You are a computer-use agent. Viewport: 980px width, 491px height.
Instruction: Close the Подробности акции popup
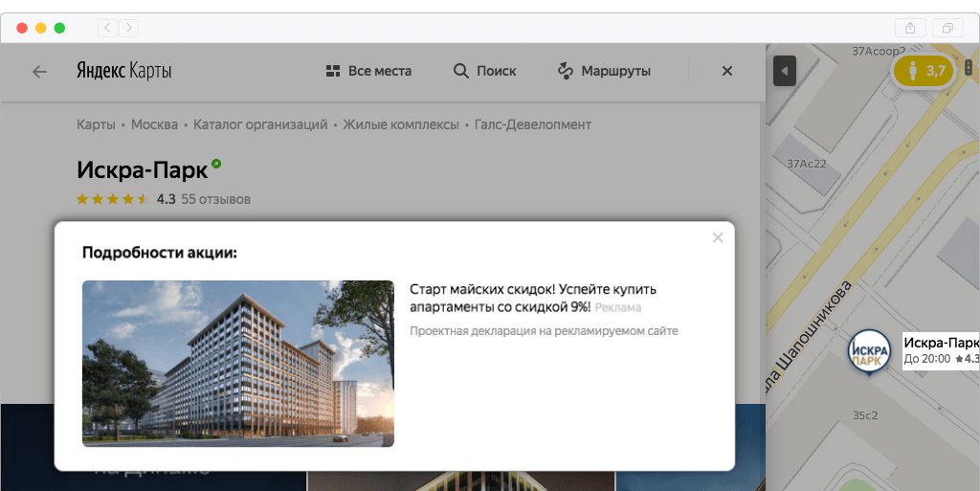pos(718,237)
